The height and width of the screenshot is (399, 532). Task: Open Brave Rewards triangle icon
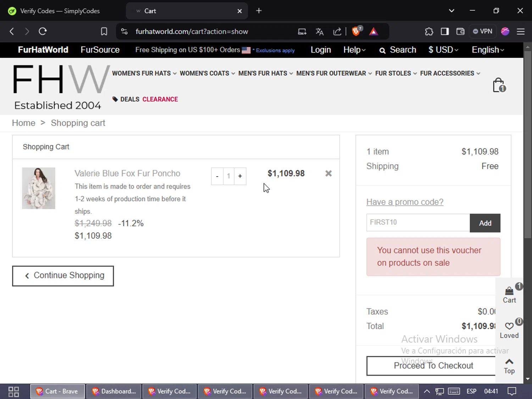tap(373, 32)
